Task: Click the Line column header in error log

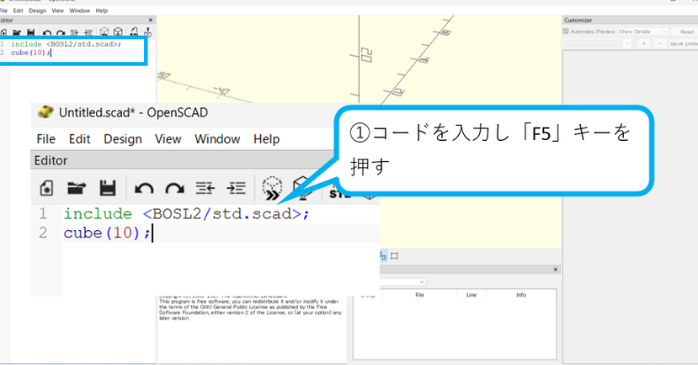Action: (x=471, y=295)
